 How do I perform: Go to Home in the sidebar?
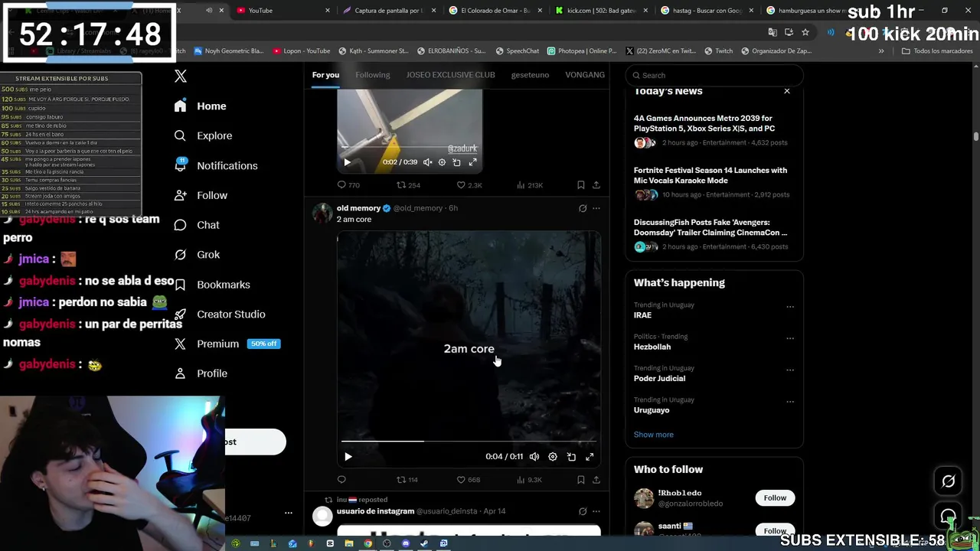tap(200, 106)
